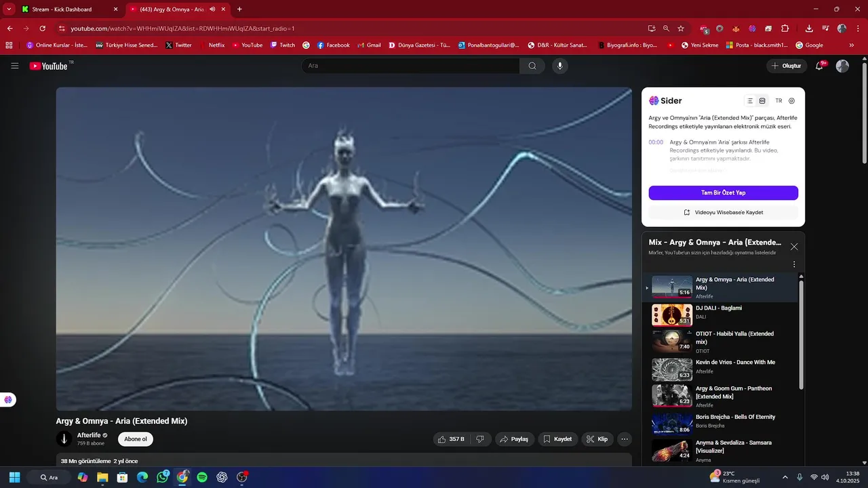The image size is (868, 488).
Task: Open the media control icon in Chrome toolbar
Action: click(825, 28)
